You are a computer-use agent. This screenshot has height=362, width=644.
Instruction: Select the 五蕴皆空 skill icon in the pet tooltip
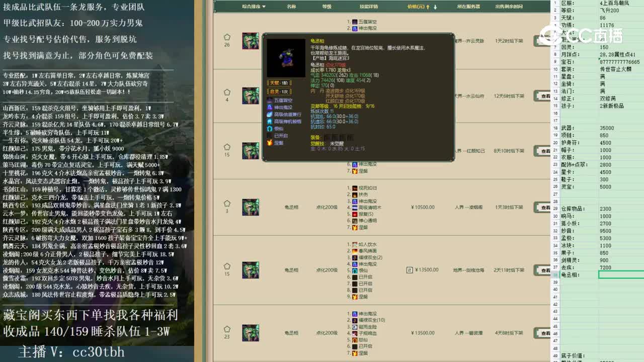point(270,100)
